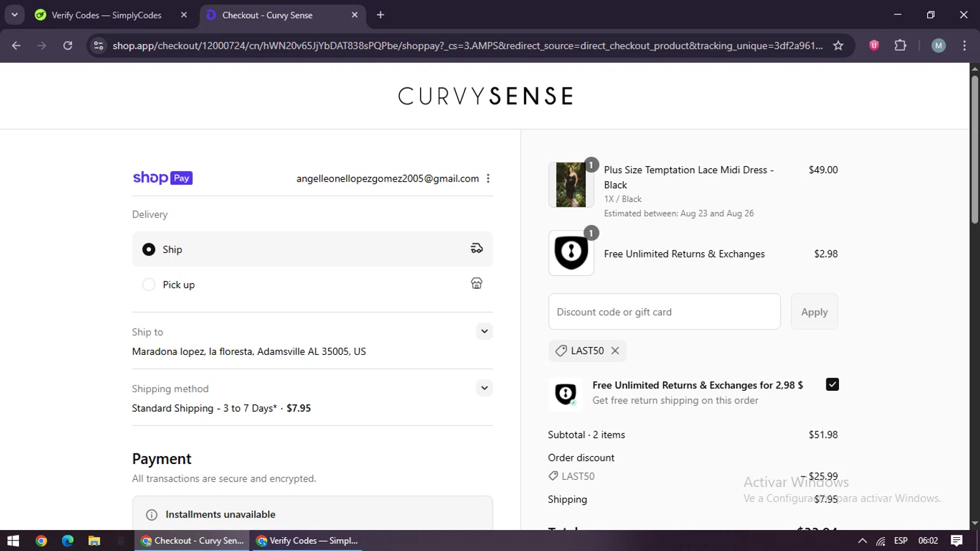Click the email angelleonellopezgomez2005@gmail.com
Viewport: 980px width, 551px height.
[x=387, y=178]
